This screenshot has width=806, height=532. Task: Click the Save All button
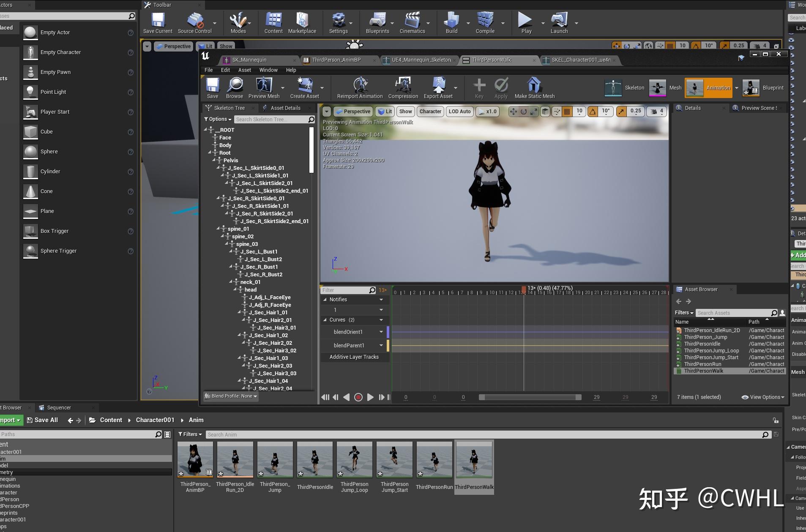(x=42, y=420)
